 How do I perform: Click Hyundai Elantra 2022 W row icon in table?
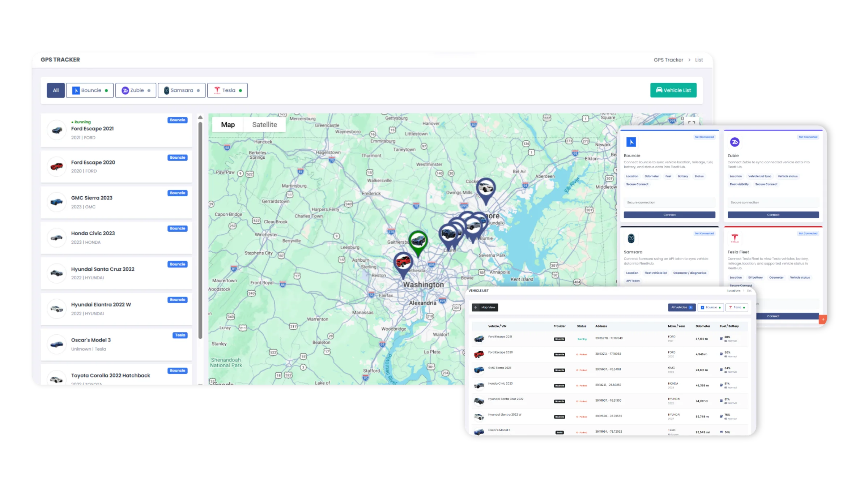click(x=479, y=417)
